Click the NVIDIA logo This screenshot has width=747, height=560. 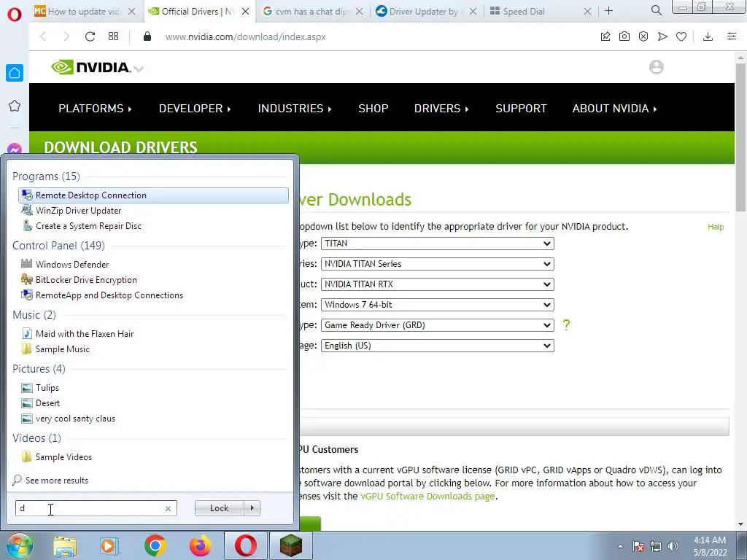[x=90, y=67]
